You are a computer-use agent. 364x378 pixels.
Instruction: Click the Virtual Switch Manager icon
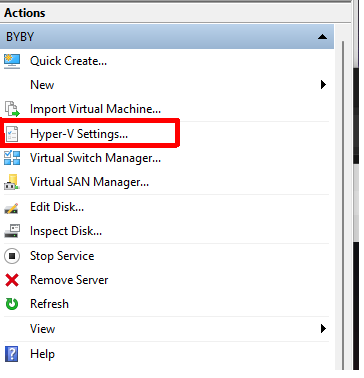[x=12, y=158]
